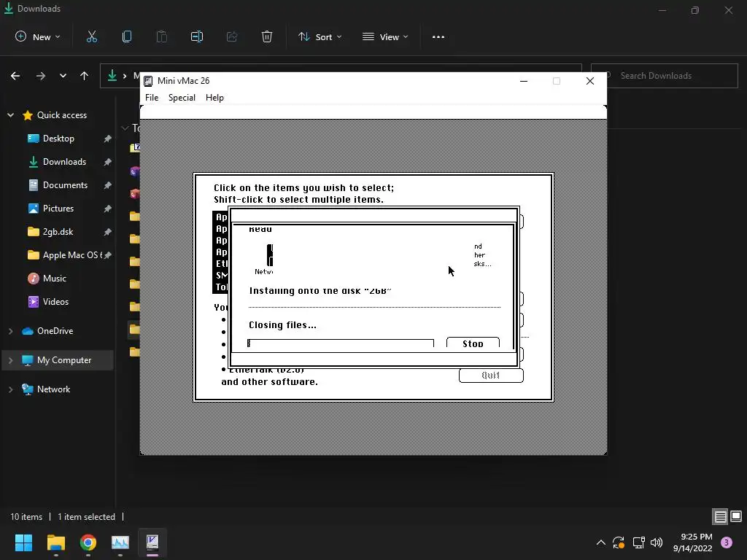This screenshot has width=747, height=560.
Task: Click the Copy icon in Explorer toolbar
Action: pos(127,37)
